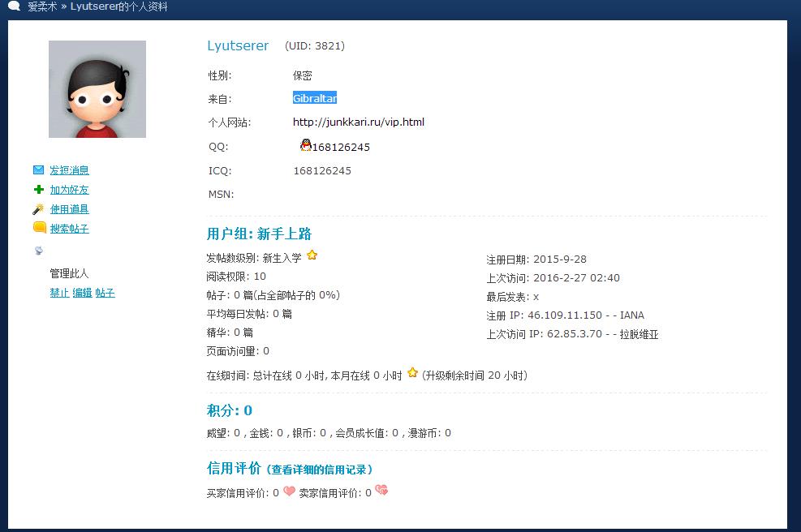The image size is (801, 532).
Task: Click the (UID: 3821) text
Action: (x=315, y=46)
